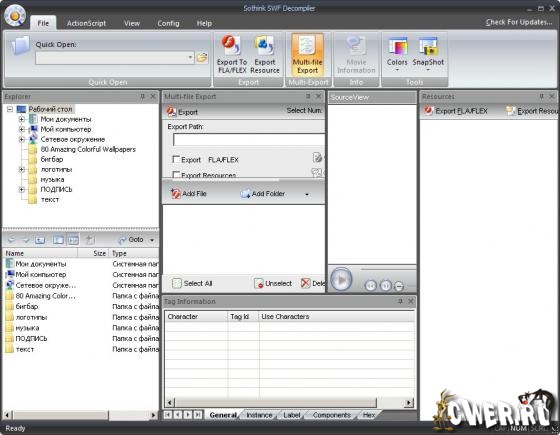The height and width of the screenshot is (435, 560).
Task: Expand the Сетевое окружение tree node
Action: 21,139
